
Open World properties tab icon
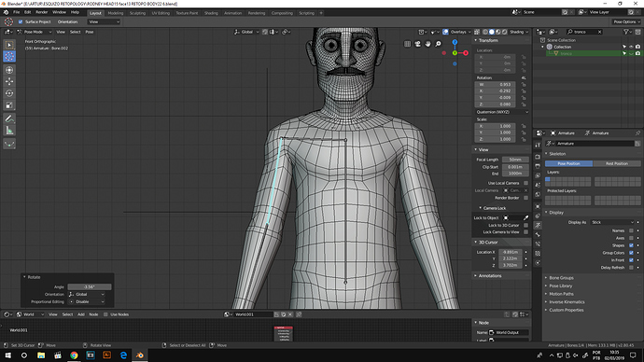click(538, 195)
